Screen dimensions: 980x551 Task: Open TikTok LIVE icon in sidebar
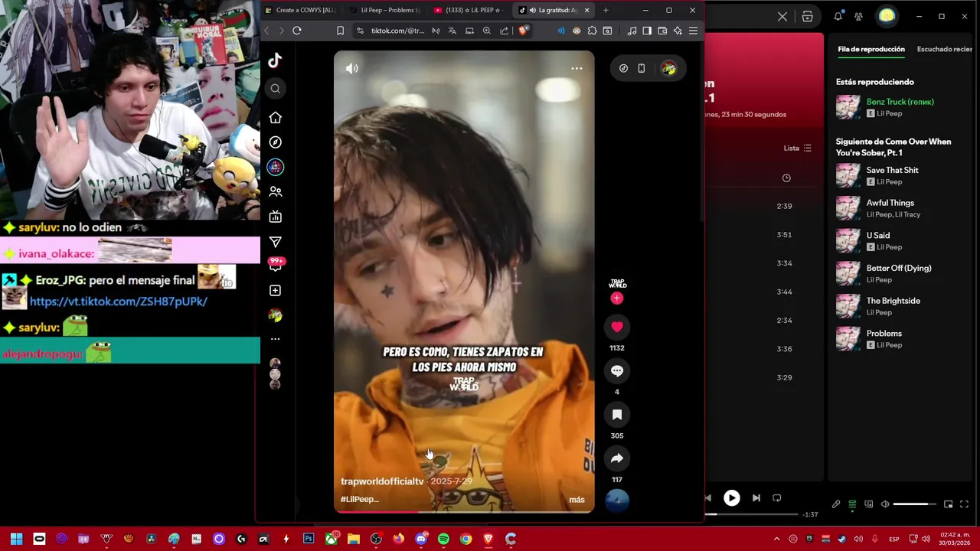276,217
